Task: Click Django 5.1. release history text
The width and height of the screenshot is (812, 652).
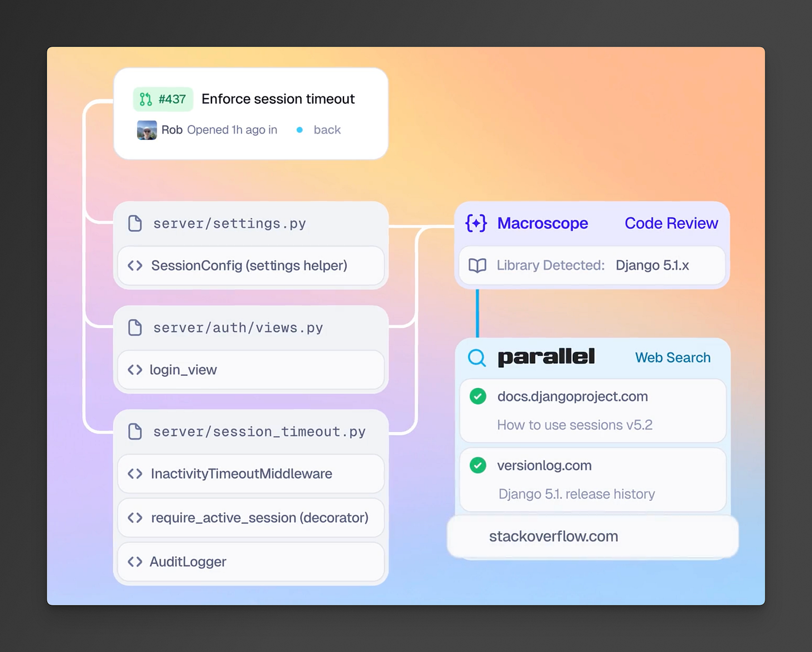Action: [577, 494]
